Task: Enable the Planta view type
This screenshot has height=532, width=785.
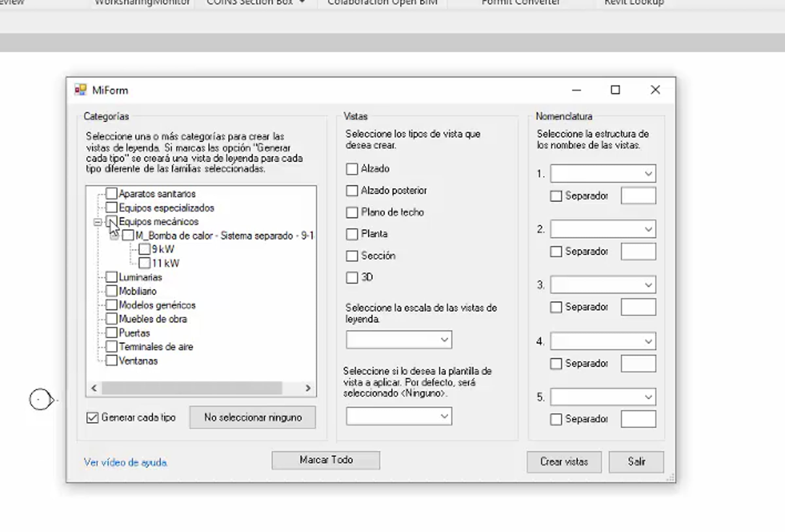Action: 352,234
